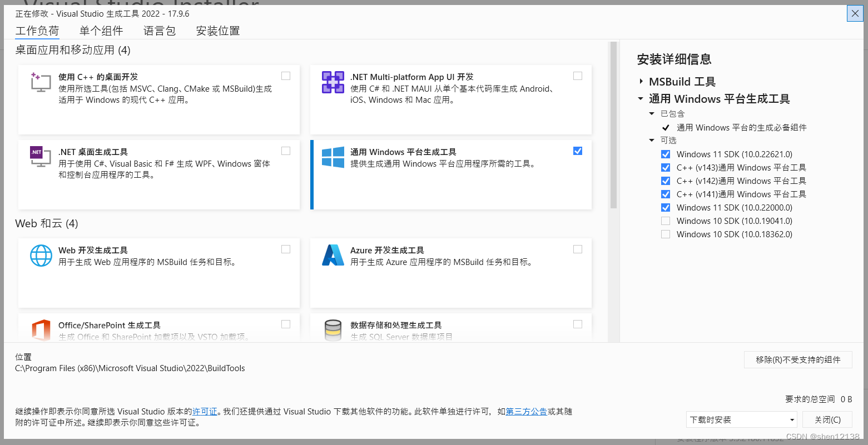Image resolution: width=868 pixels, height=445 pixels.
Task: Check the 使用 C++ 的桌面开发 workload checkbox
Action: tap(286, 76)
